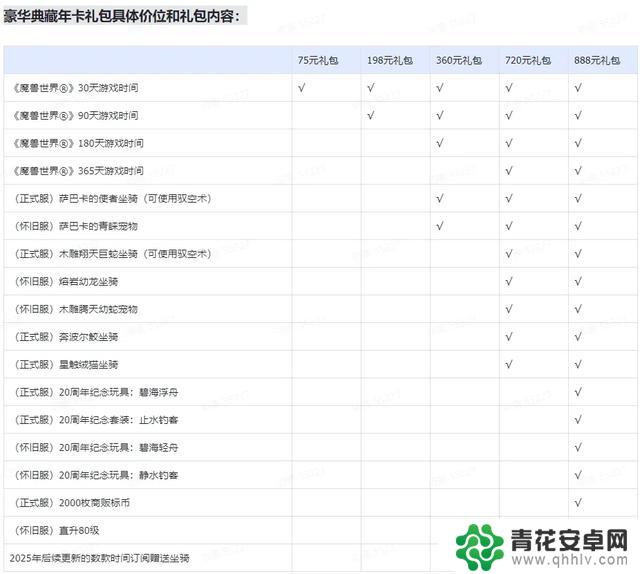Click the 888元礼包 checkmark in the 碧海轻舟 row
Viewport: 640px width, 574px height.
click(578, 447)
